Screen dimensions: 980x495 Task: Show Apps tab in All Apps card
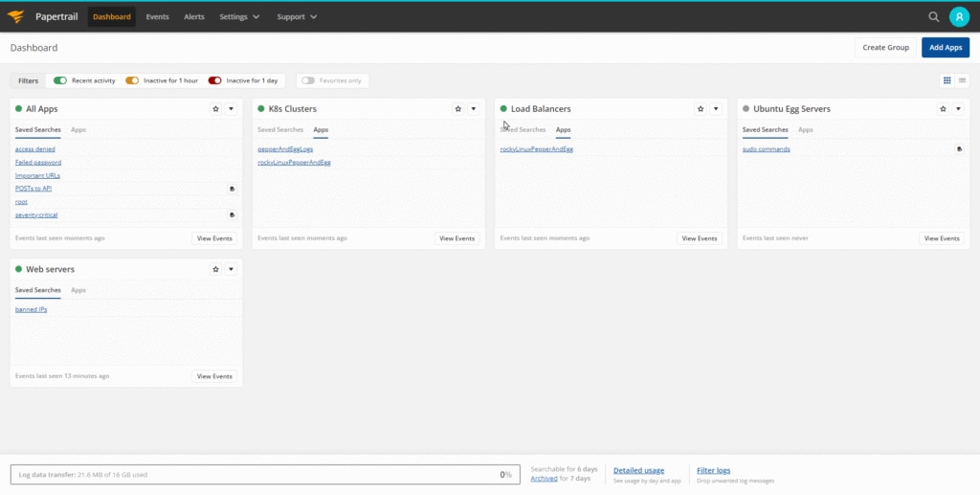pos(78,130)
